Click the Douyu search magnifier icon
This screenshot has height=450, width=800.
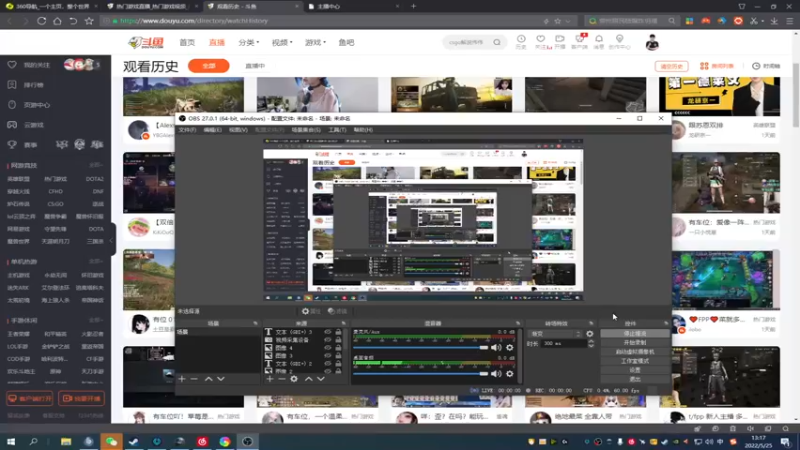click(x=497, y=42)
